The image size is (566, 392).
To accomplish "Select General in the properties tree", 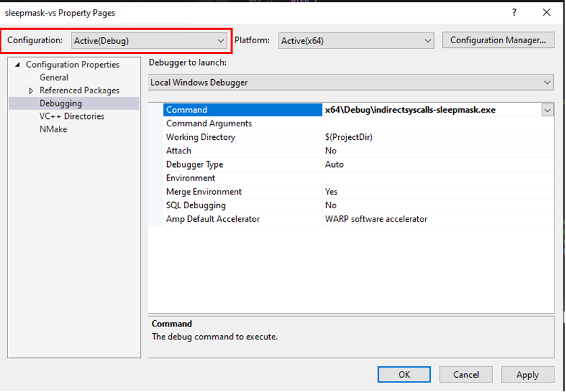I will [x=54, y=78].
